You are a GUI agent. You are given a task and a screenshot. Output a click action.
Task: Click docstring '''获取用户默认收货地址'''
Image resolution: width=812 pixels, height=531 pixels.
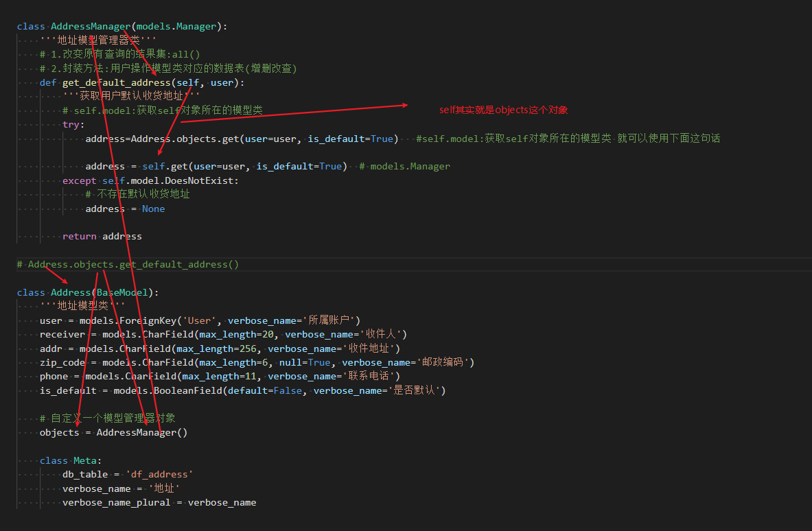131,96
